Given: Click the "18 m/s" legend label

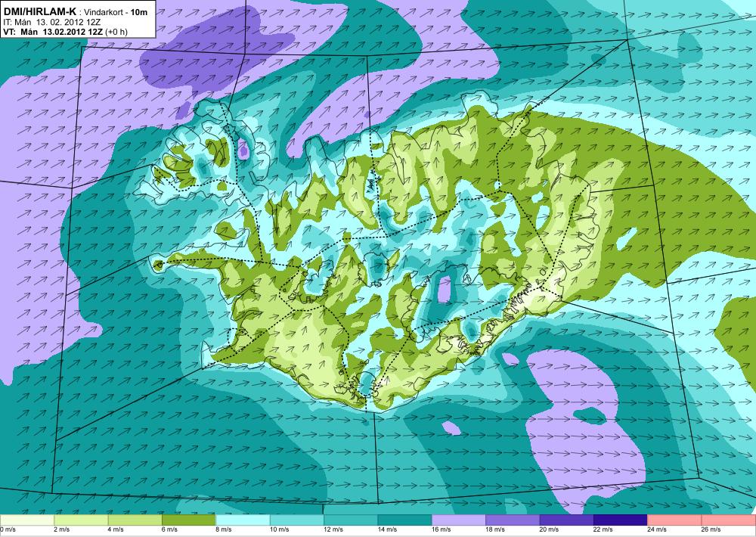Looking at the screenshot, I should pyautogui.click(x=496, y=529).
